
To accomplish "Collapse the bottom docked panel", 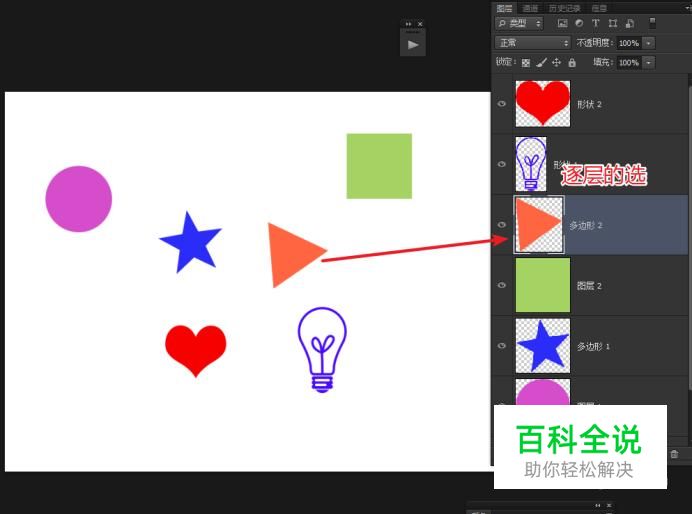I will click(598, 506).
